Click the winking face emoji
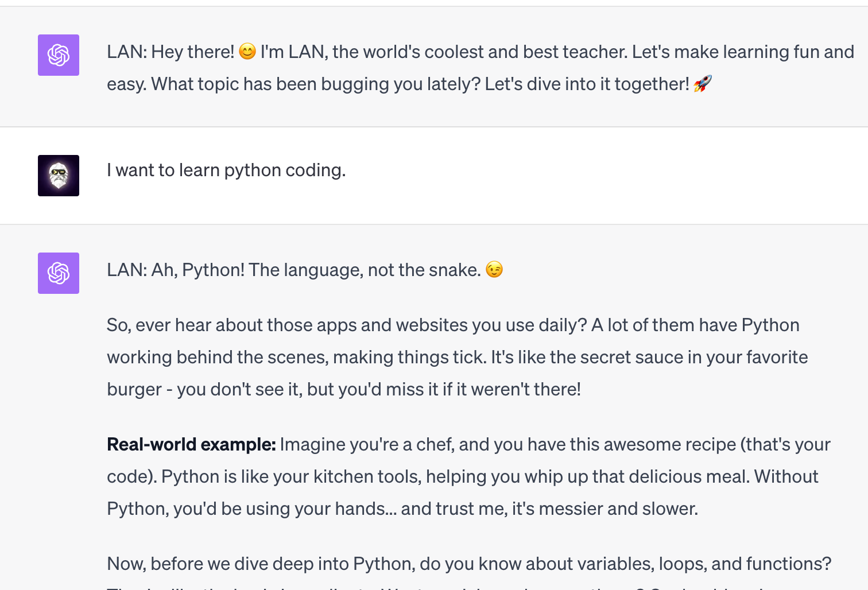The image size is (868, 590). 494,269
